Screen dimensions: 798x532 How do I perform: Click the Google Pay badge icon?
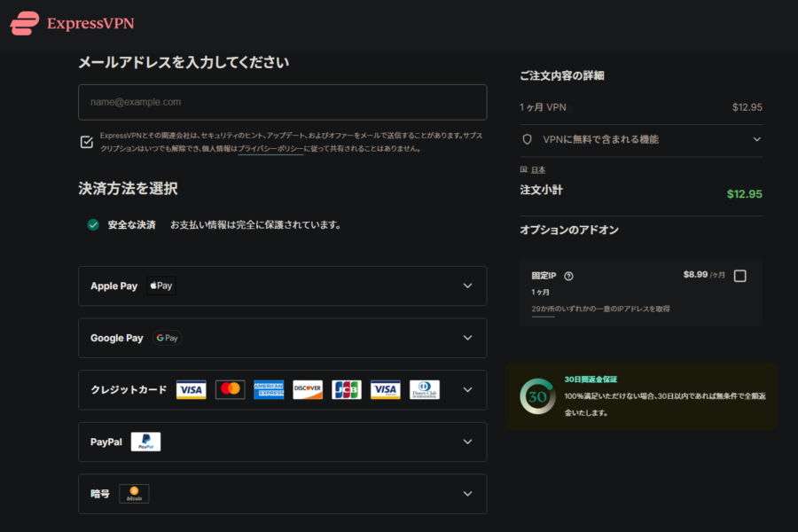tap(168, 338)
